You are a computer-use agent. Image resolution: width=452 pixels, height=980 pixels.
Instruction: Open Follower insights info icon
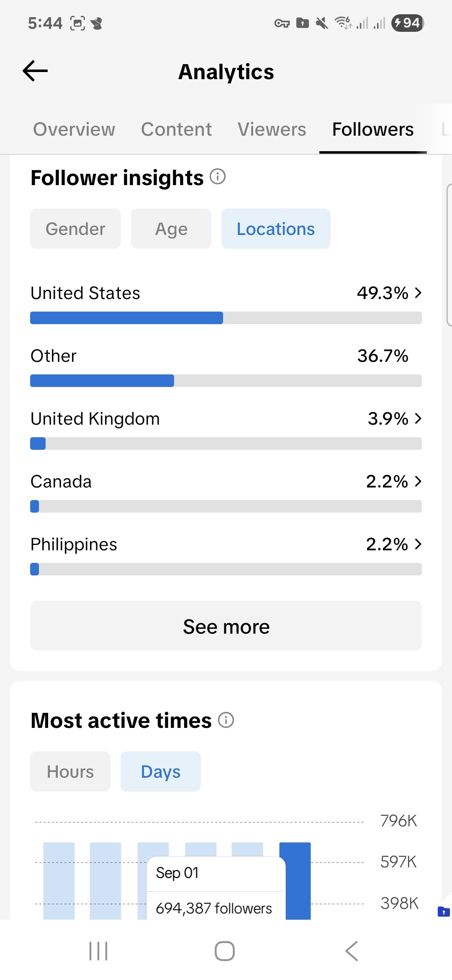[x=218, y=177]
